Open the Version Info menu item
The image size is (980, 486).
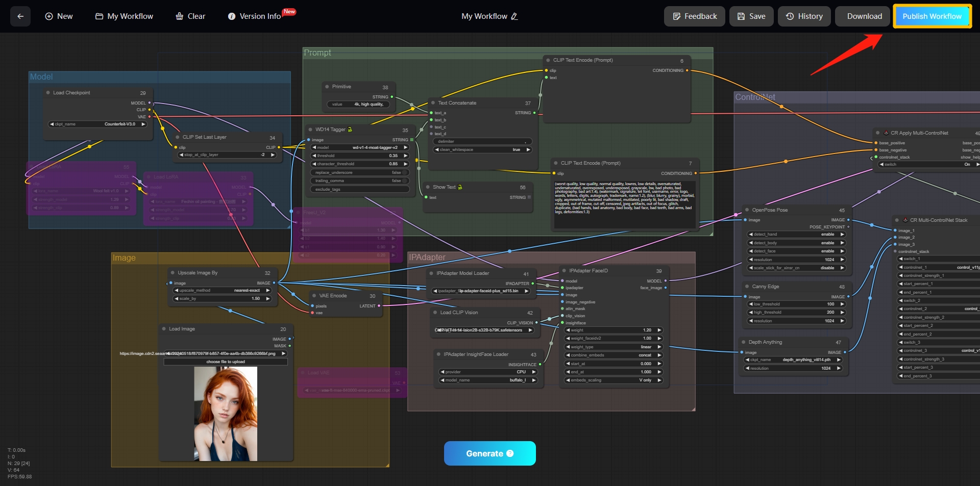(x=254, y=16)
